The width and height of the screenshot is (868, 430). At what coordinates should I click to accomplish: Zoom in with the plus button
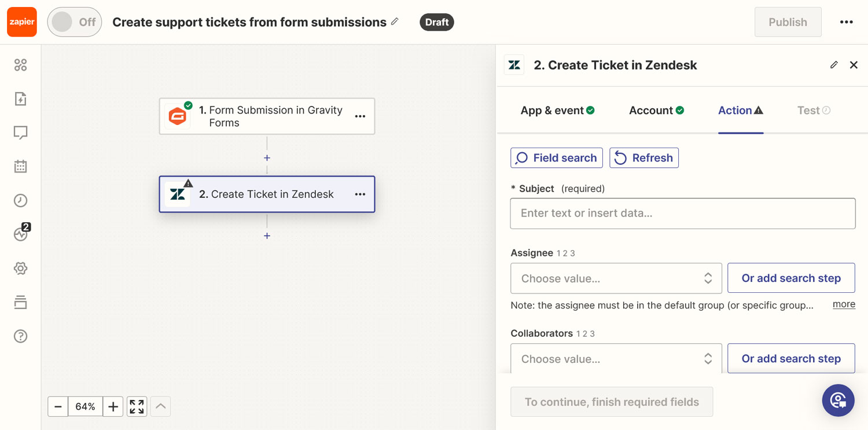(x=113, y=407)
